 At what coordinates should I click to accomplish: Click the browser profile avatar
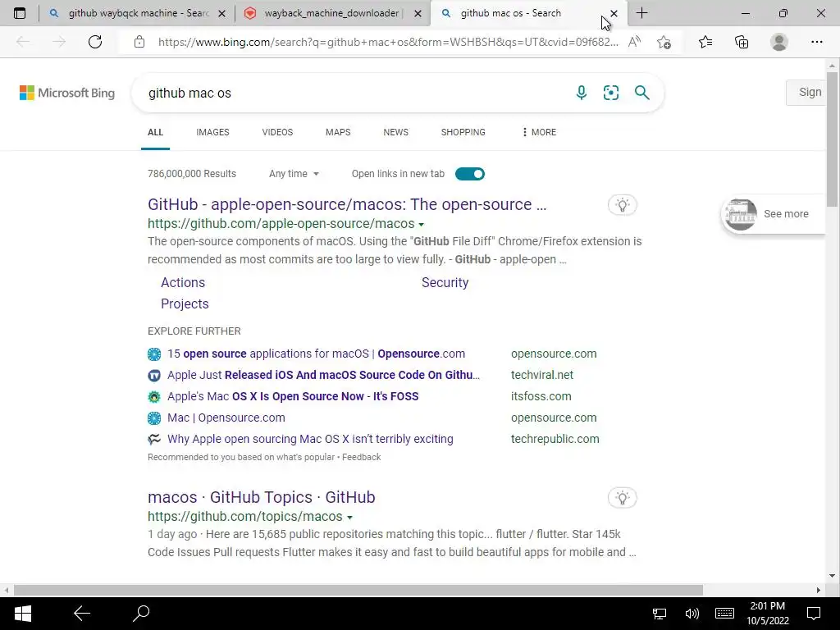[x=779, y=42]
